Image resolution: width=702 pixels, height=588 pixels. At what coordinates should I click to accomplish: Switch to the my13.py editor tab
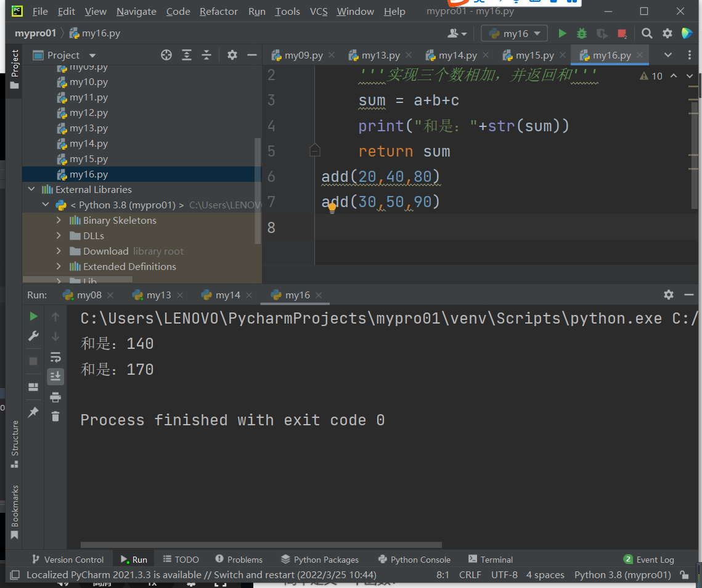pos(380,55)
